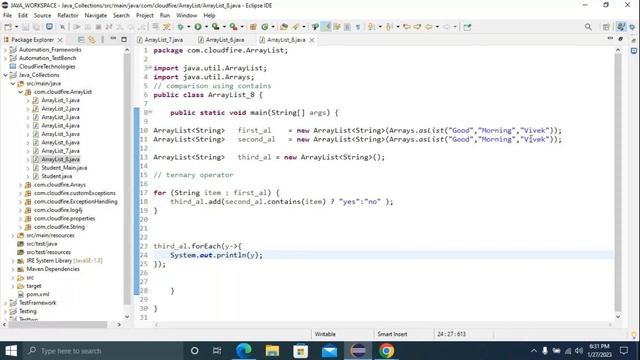Click the Previous Annotation arrow icon
640x360 pixels.
[389, 27]
